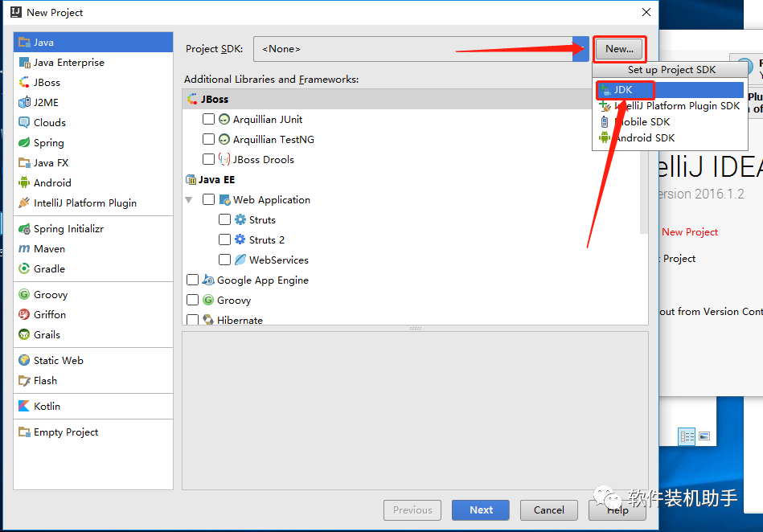Pick the J2ME project type icon
763x532 pixels.
[x=24, y=102]
